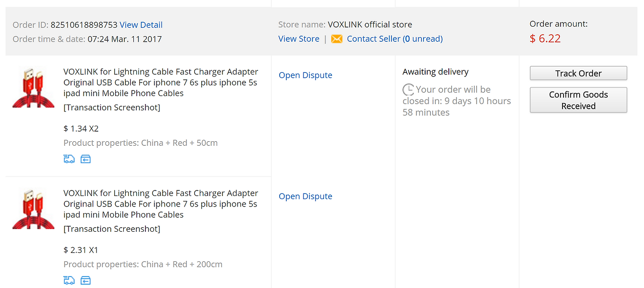
Task: Click return box icon under 50cm cable
Action: pyautogui.click(x=86, y=159)
